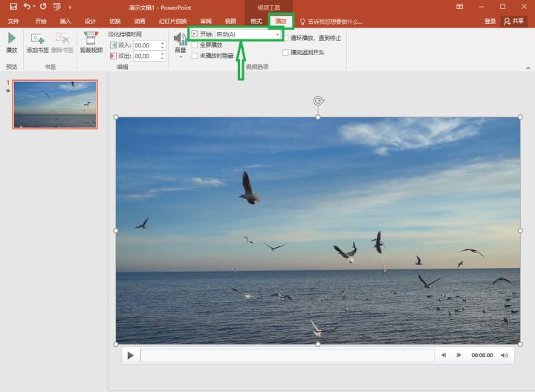Click the Add Bookmark icon
The height and width of the screenshot is (392, 535).
[x=37, y=39]
